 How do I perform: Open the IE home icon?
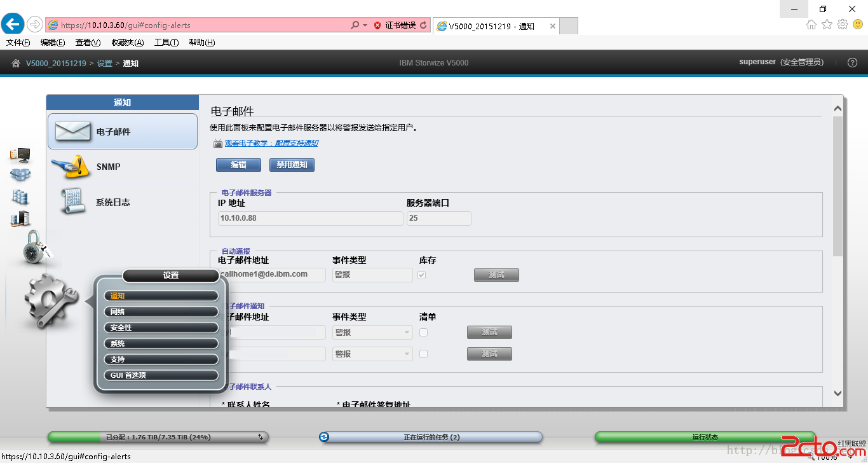tap(811, 25)
